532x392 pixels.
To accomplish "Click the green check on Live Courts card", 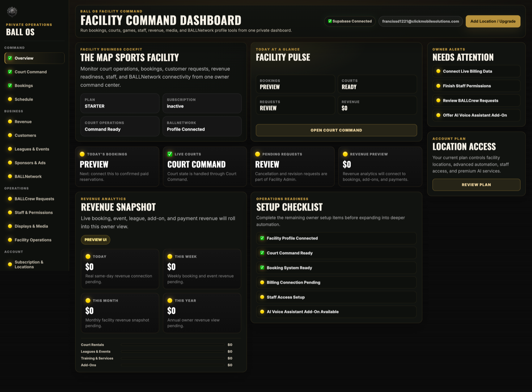I will 170,154.
